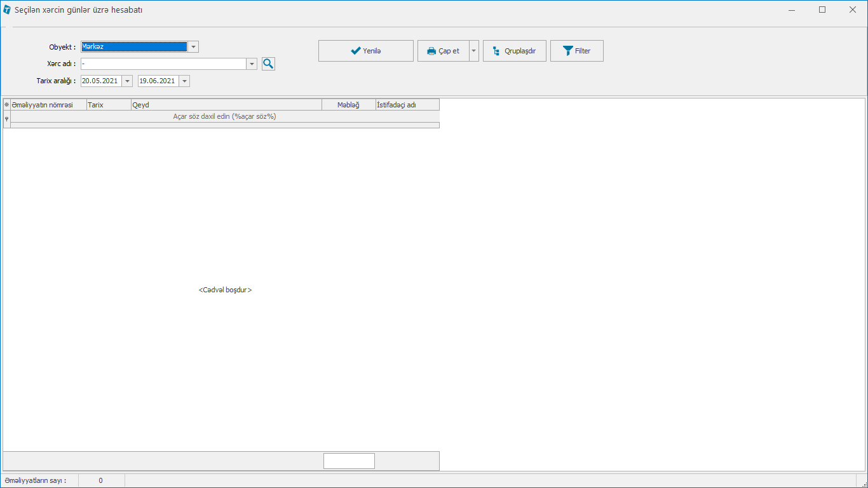Sort by the Məbləğ column header
868x488 pixels.
point(348,105)
